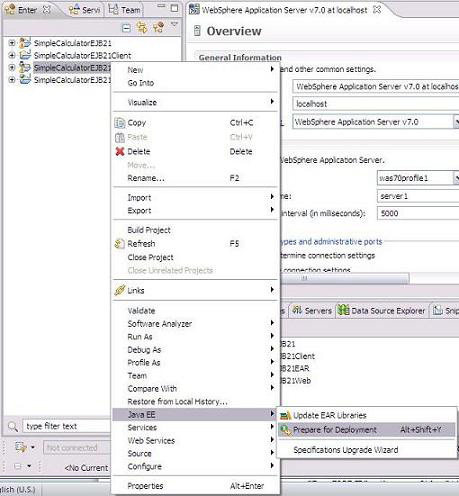Screen dimensions: 459x496
Task: Open the Debug As submenu
Action: tap(196, 350)
